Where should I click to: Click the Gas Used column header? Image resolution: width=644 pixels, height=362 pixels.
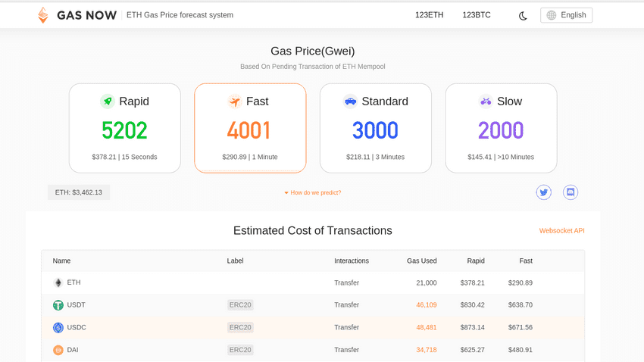(422, 261)
